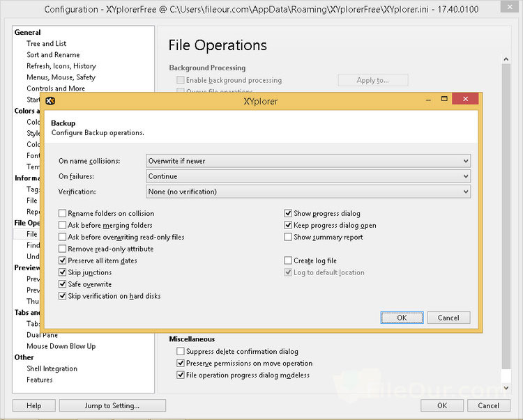Select Tree and List category
Viewport: 523px width, 420px height.
point(46,44)
